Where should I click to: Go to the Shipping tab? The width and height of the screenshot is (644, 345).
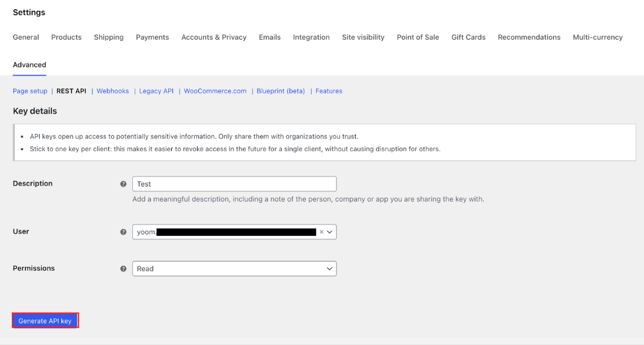coord(109,37)
